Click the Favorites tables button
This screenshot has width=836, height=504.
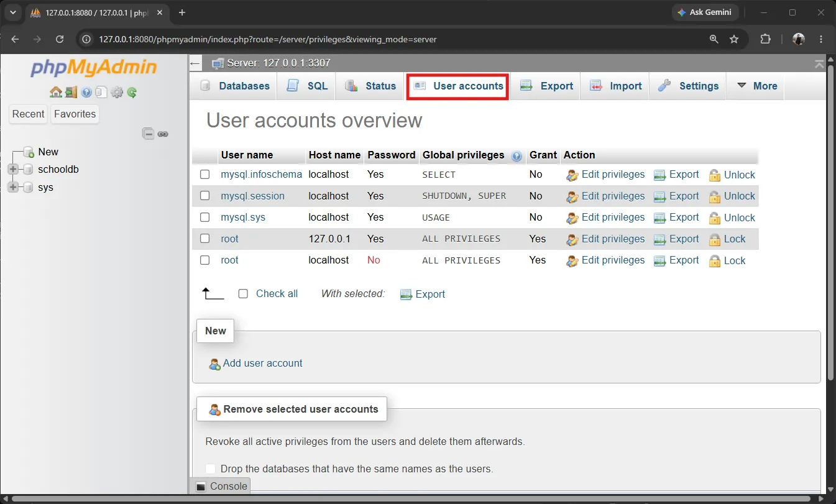(75, 114)
